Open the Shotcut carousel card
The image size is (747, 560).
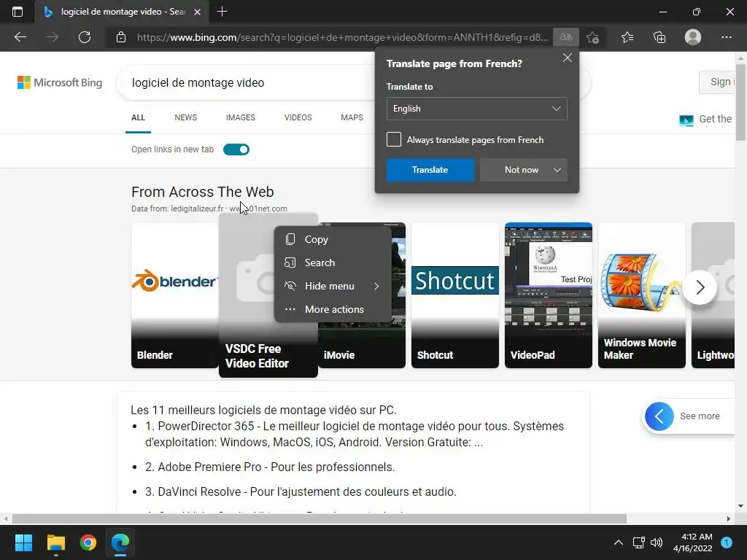455,295
